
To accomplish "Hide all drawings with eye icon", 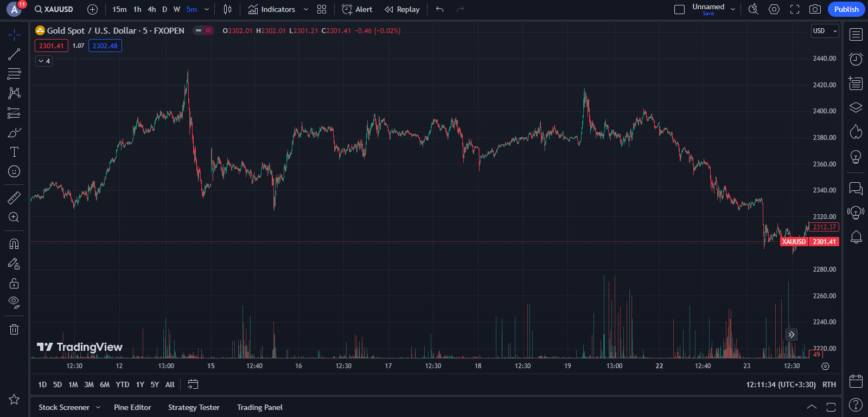I will point(14,303).
